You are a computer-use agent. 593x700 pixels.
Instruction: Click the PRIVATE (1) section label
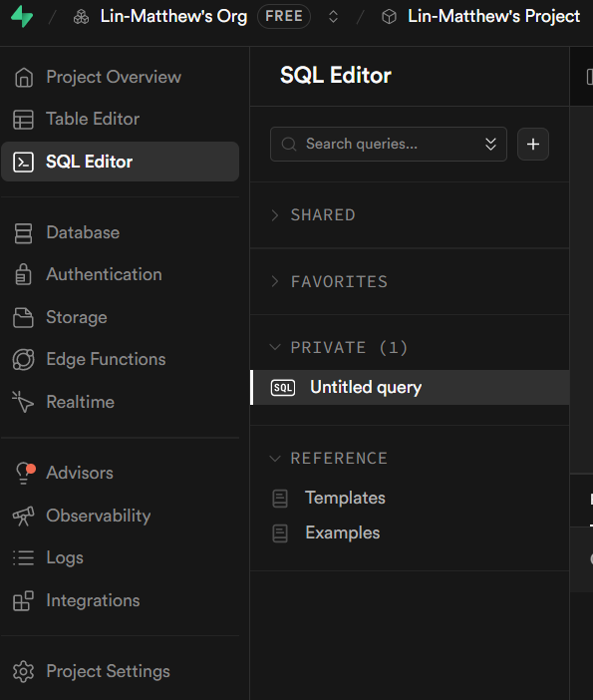(350, 348)
